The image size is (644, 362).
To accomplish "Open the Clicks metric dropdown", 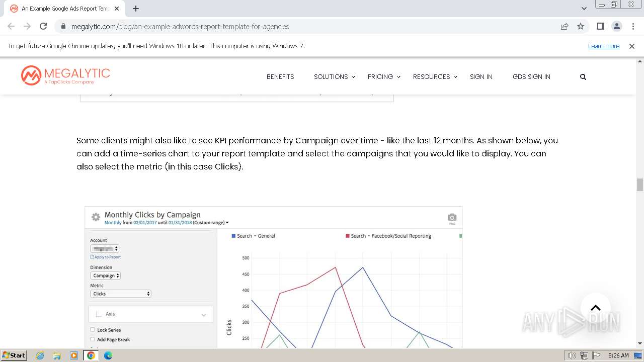I will point(121,294).
